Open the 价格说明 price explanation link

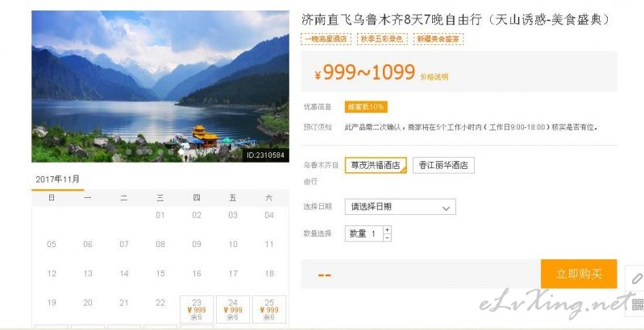point(434,76)
